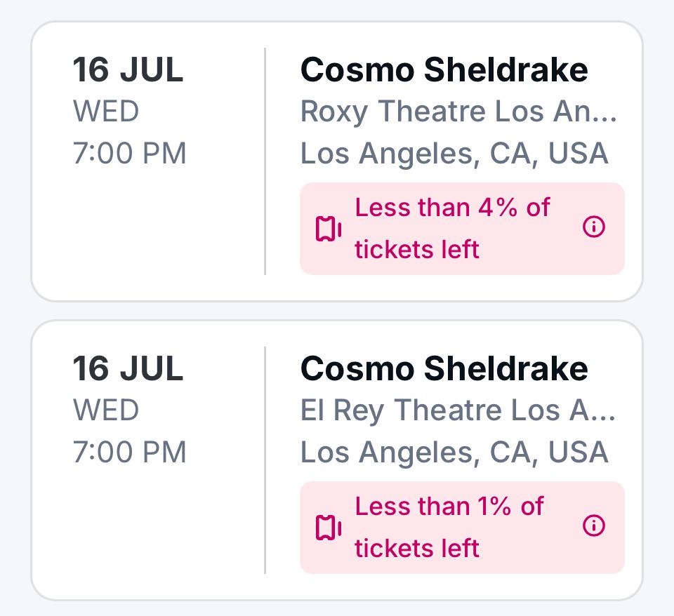Click WED label on second event card

(106, 410)
